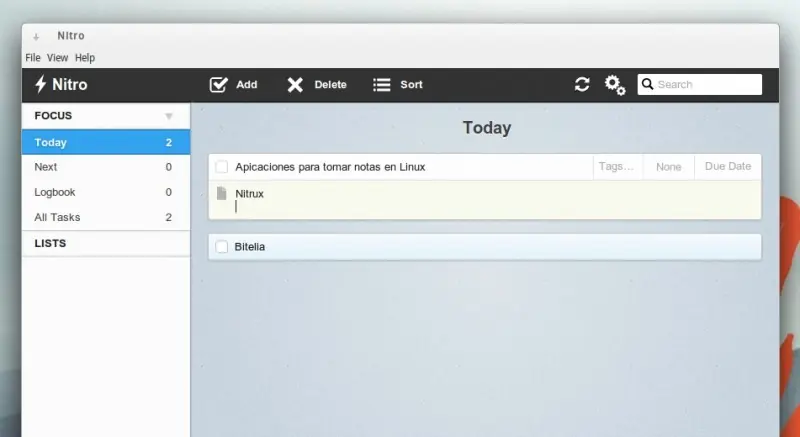Check off the Bitelia task
The image size is (800, 437).
[221, 247]
